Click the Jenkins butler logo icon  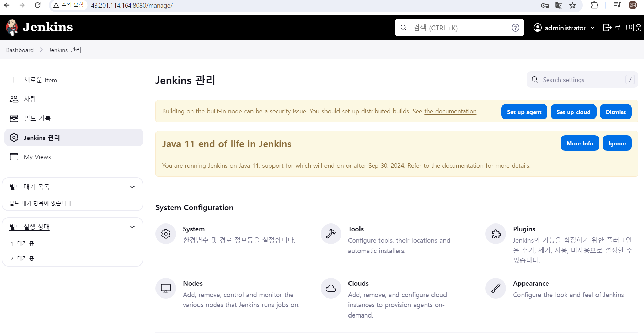tap(12, 28)
